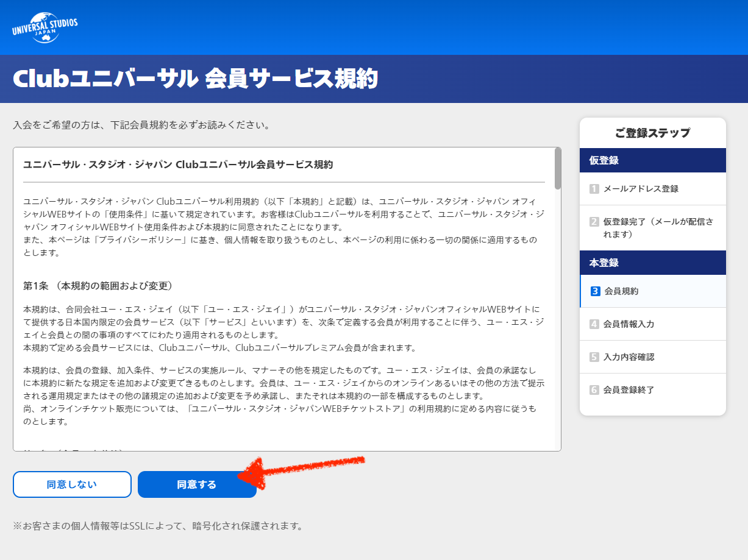Select step 6 会員登録終了
Image resolution: width=748 pixels, height=560 pixels.
pyautogui.click(x=653, y=390)
